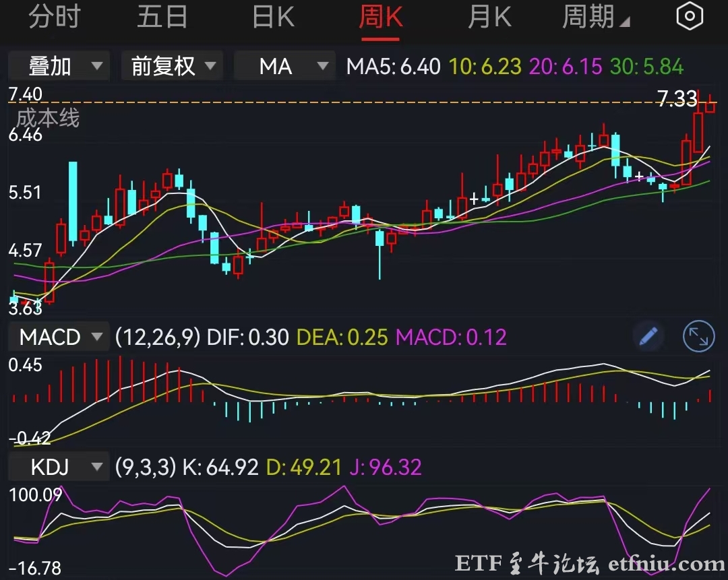
Task: Click the latest candlestick near 7.33
Action: click(711, 108)
